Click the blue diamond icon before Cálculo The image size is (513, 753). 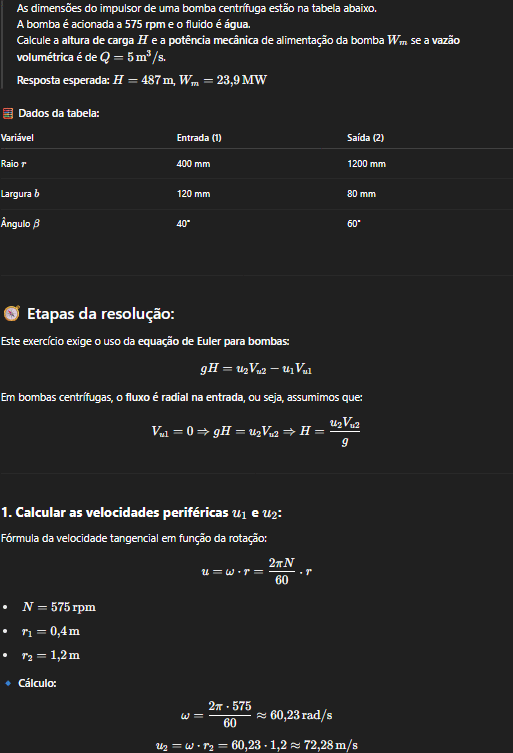click(x=8, y=683)
